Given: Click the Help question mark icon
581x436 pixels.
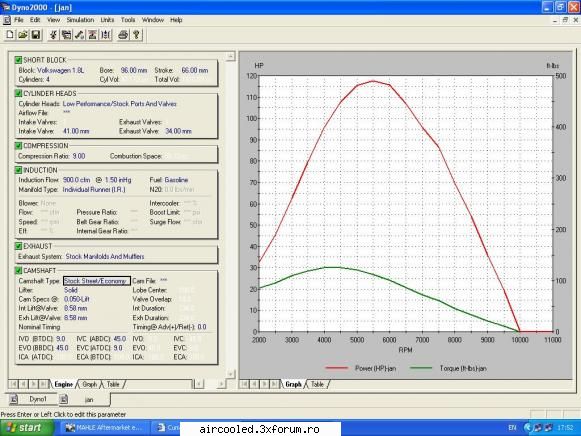Looking at the screenshot, I should pos(136,35).
